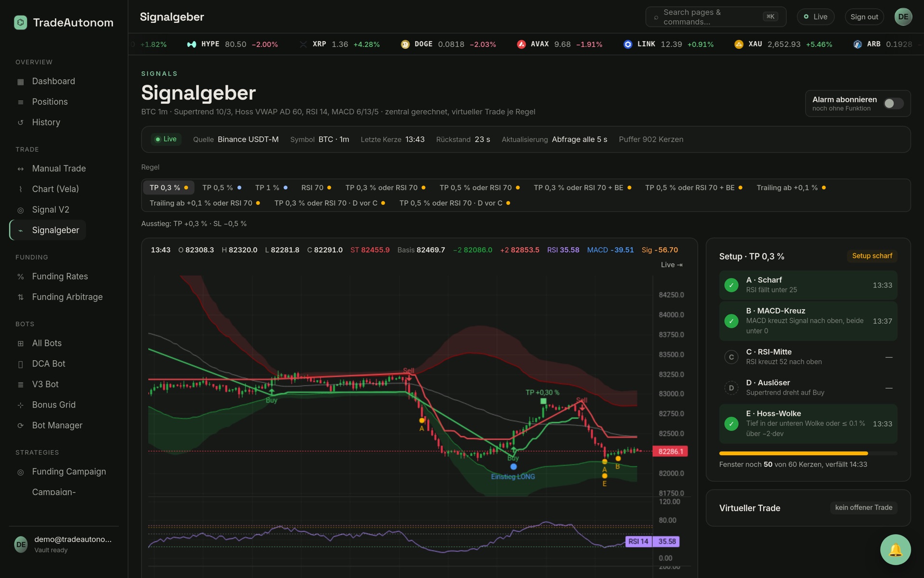Open the Signalgeber sidebar item
The image size is (924, 578).
[x=48, y=230]
